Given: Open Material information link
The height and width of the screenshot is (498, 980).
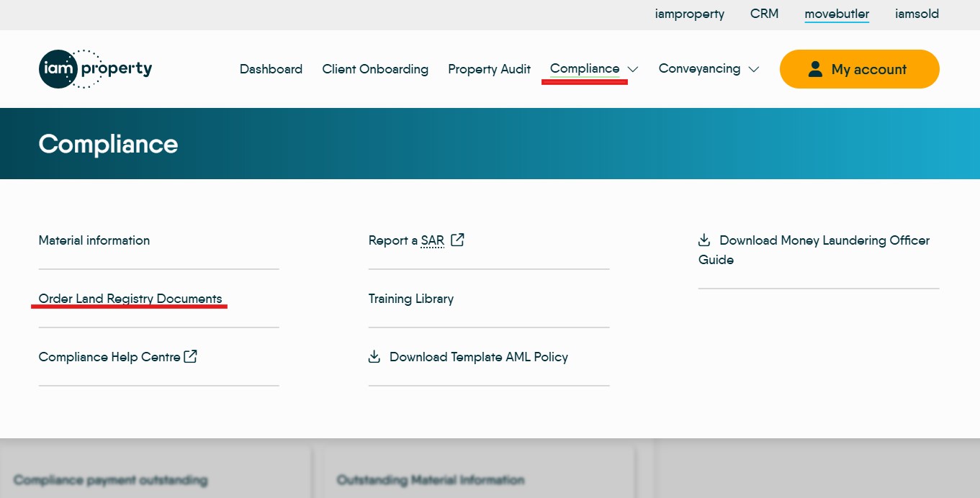Looking at the screenshot, I should point(94,240).
